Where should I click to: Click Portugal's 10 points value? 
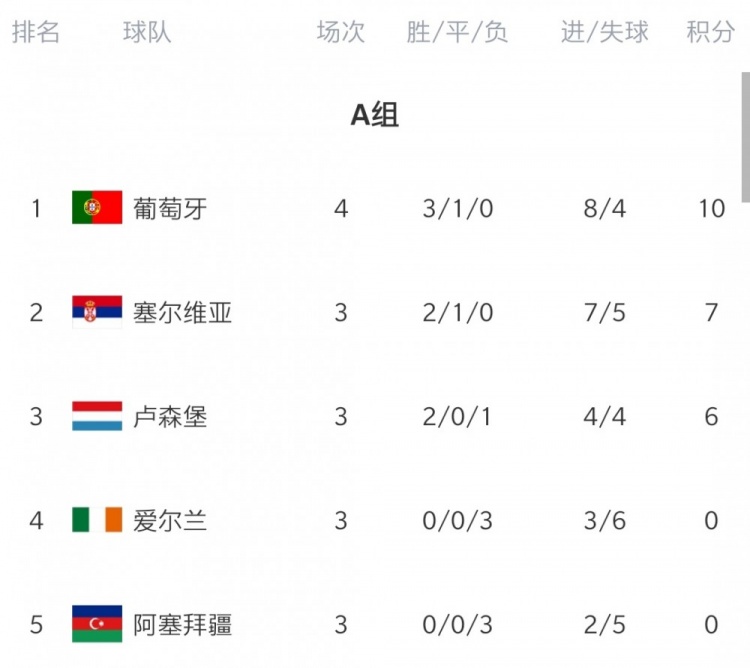coord(712,208)
